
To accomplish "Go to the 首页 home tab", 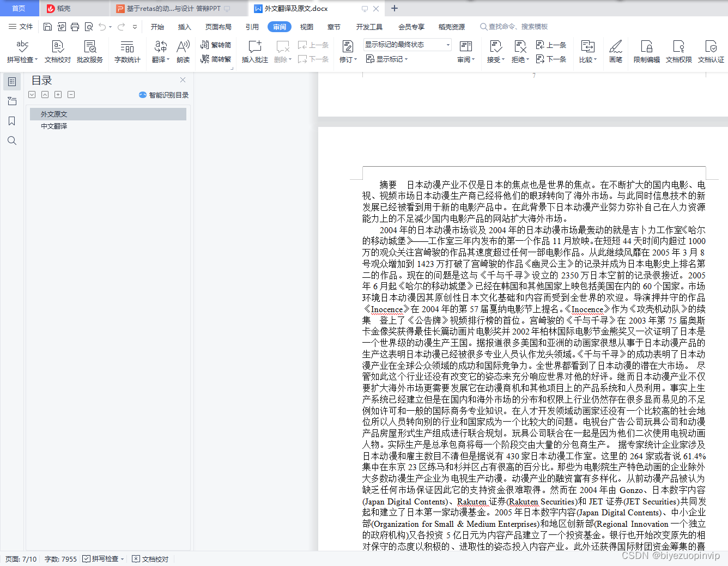I will click(19, 8).
